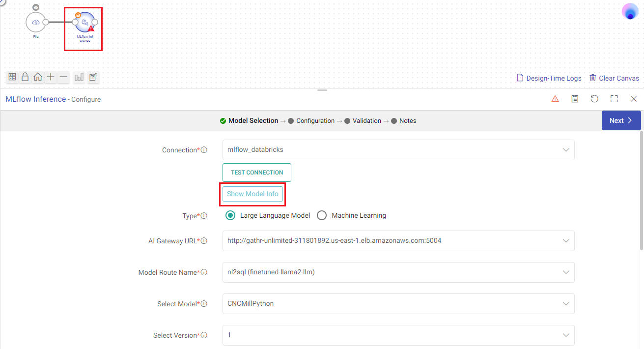Reset canvas view with the home icon

(37, 77)
